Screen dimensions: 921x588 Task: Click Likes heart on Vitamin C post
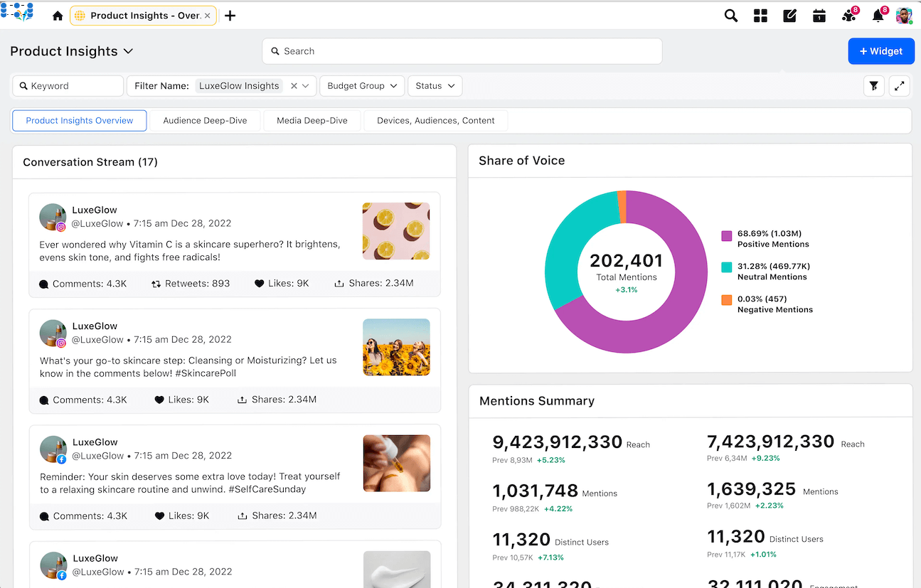pos(259,284)
